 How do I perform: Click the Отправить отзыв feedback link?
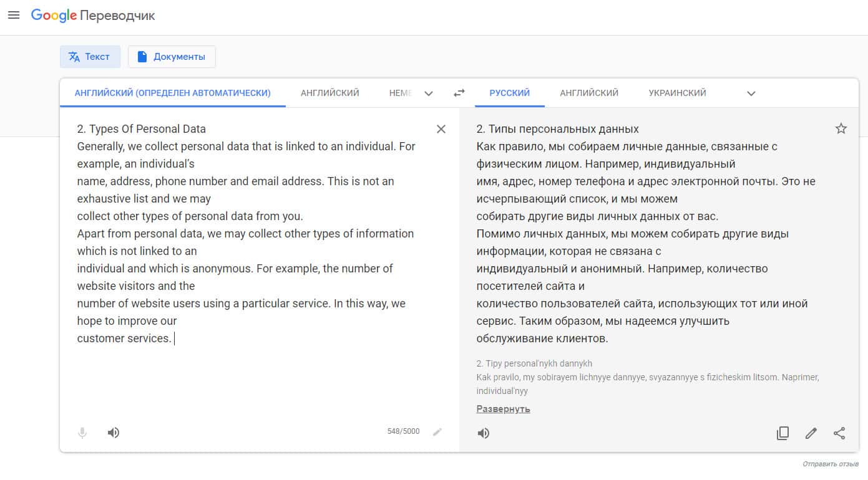tap(831, 464)
